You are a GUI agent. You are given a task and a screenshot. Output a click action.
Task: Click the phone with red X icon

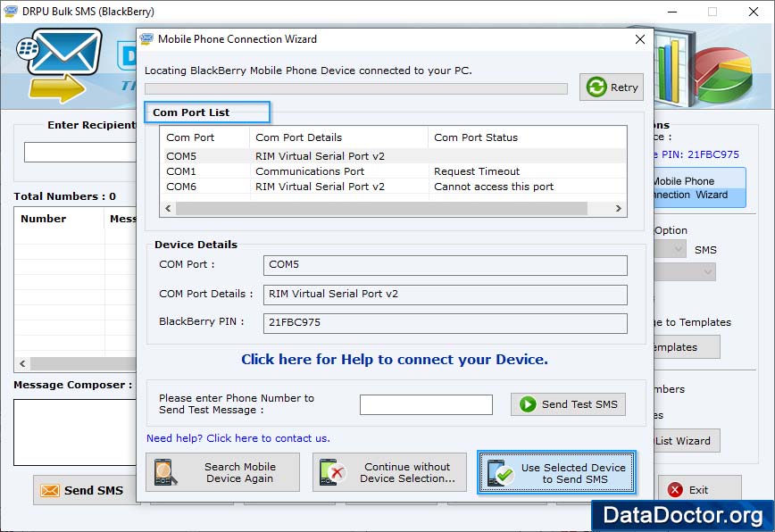(331, 472)
